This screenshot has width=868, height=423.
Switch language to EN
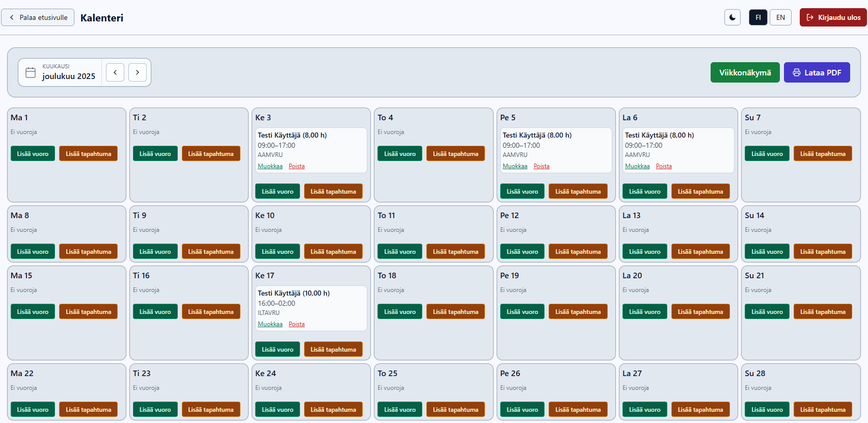780,17
